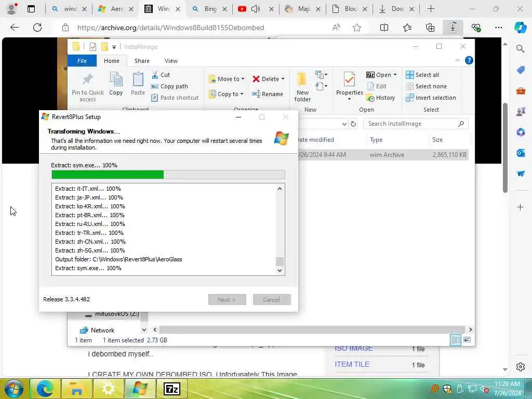
Task: Create a New folder in Explorer
Action: 302,87
